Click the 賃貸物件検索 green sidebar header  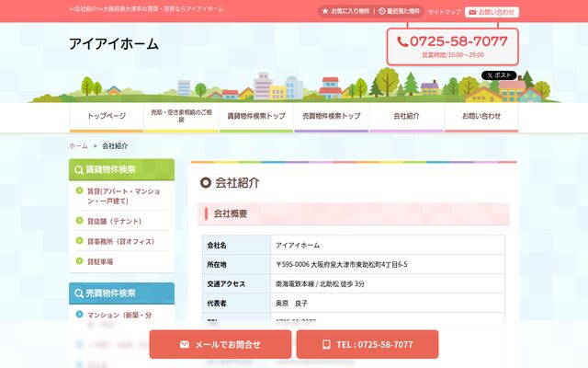point(122,169)
